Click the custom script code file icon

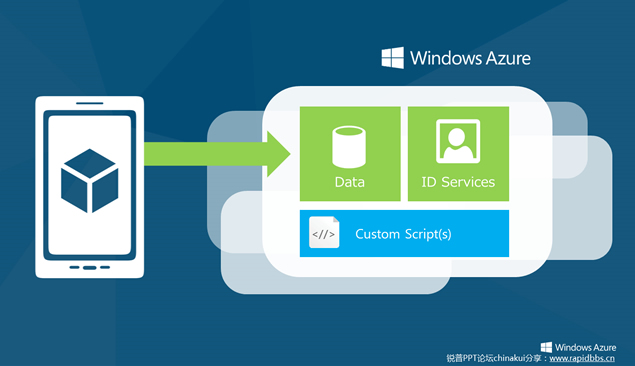click(x=324, y=232)
